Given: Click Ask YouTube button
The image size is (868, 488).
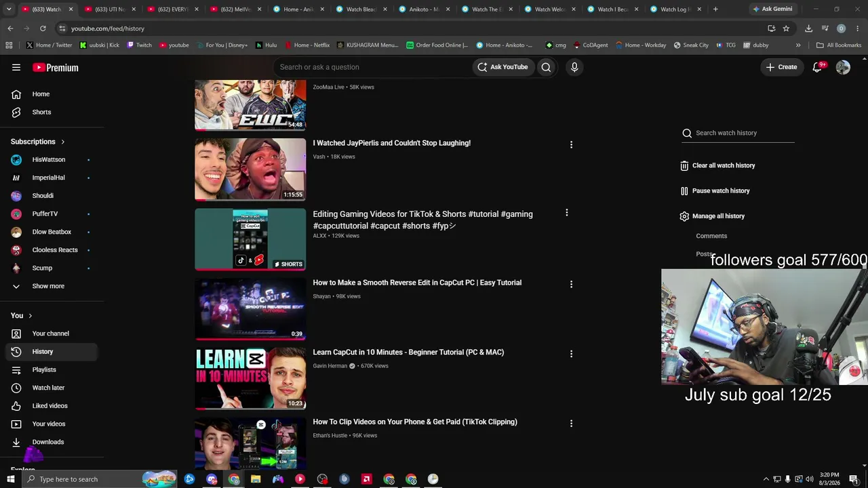Looking at the screenshot, I should (502, 67).
